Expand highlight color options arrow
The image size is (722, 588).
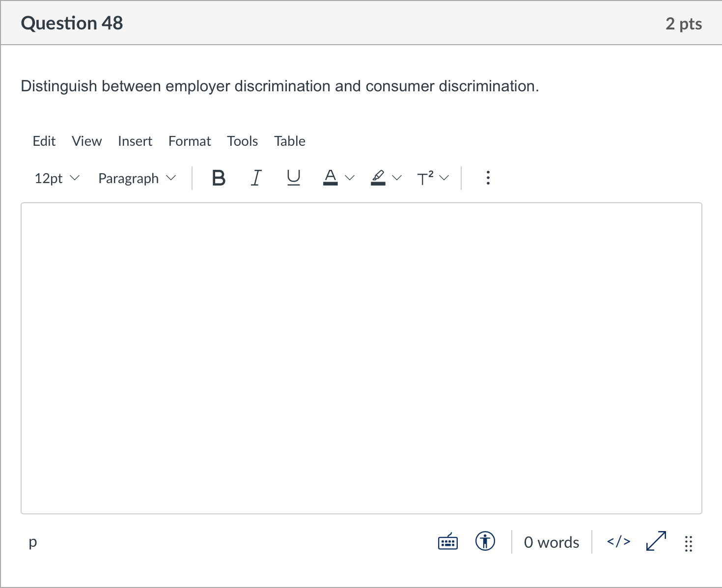397,178
